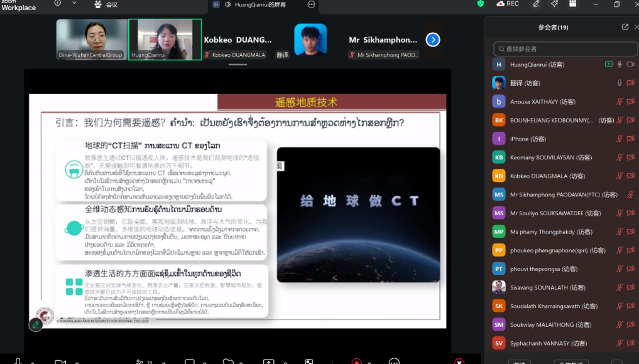Expand the chevron next to the info icon
This screenshot has width=639, height=364.
[74, 3]
